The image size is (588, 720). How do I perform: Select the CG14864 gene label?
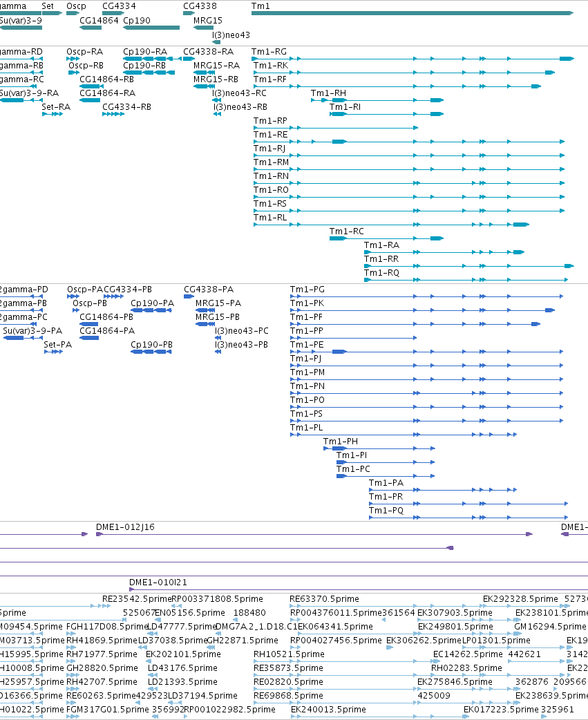(x=99, y=20)
